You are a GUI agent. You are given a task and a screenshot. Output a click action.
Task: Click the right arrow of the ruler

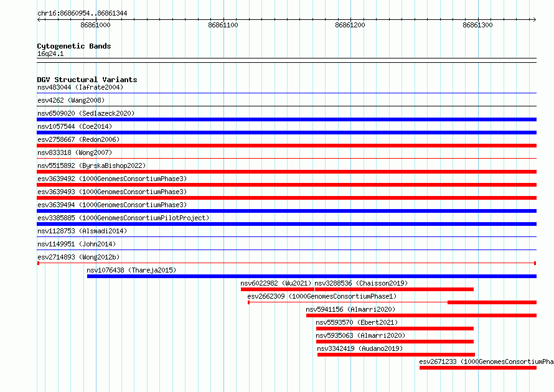coord(534,20)
